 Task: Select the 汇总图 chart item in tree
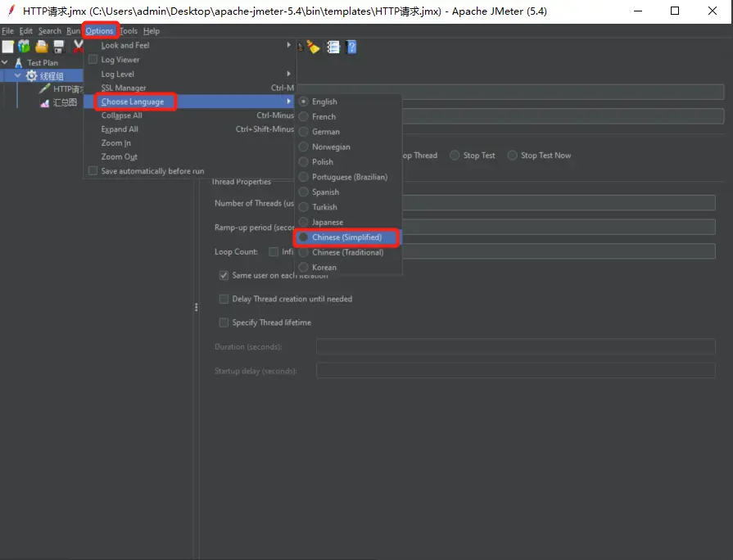click(x=65, y=103)
